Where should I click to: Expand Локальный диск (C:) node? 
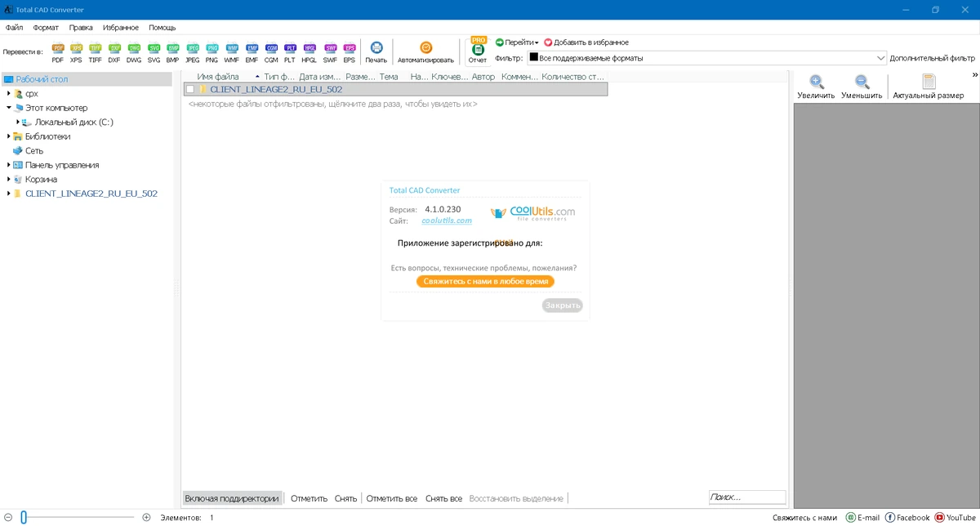18,122
